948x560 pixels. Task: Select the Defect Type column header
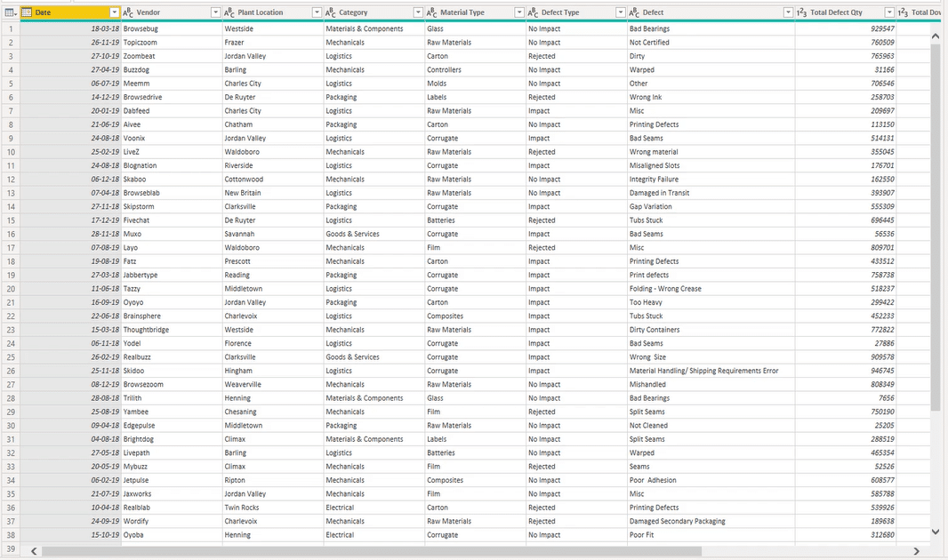point(576,12)
